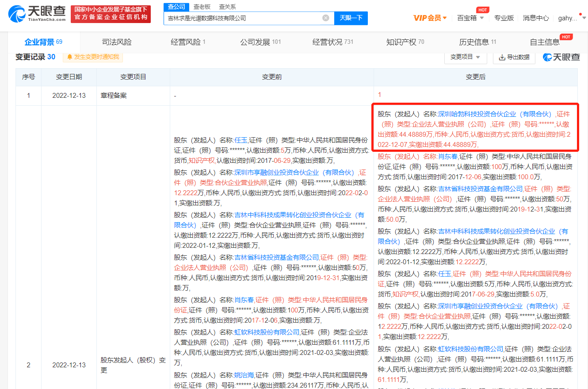
Task: Click the download icon beside 导出数据
Action: coord(502,57)
